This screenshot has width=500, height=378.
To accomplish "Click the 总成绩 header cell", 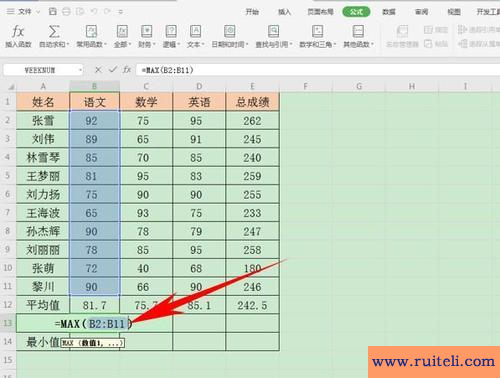I will click(x=252, y=102).
